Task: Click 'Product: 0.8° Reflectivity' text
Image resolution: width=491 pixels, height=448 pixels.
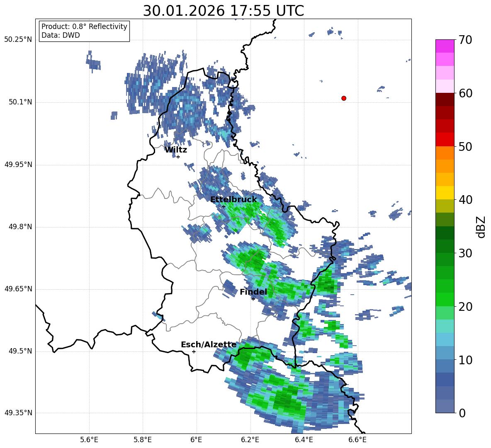Action: coord(84,27)
